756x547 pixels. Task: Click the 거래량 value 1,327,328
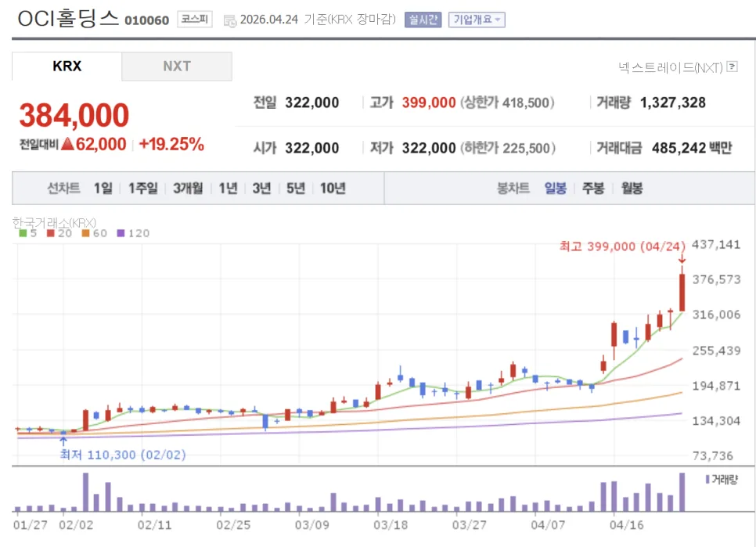tap(672, 103)
